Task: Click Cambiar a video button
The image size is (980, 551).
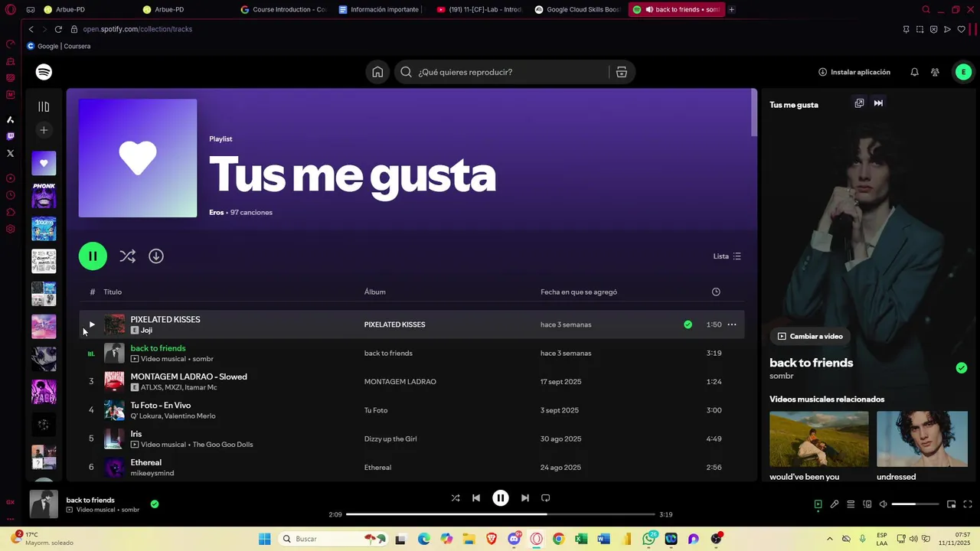Action: coord(810,336)
